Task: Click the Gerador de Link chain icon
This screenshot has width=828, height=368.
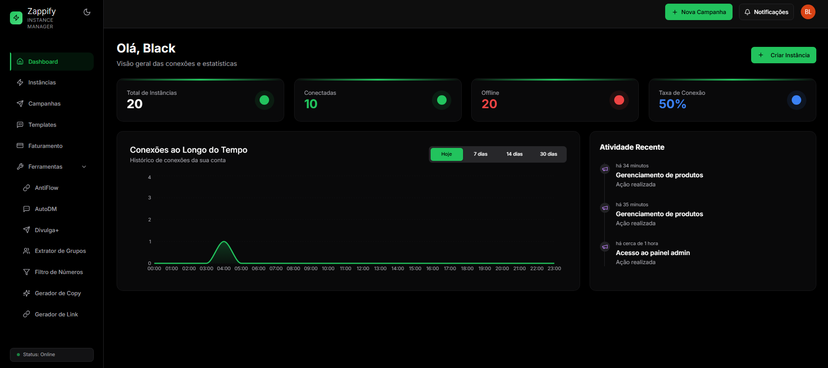Action: pos(26,314)
